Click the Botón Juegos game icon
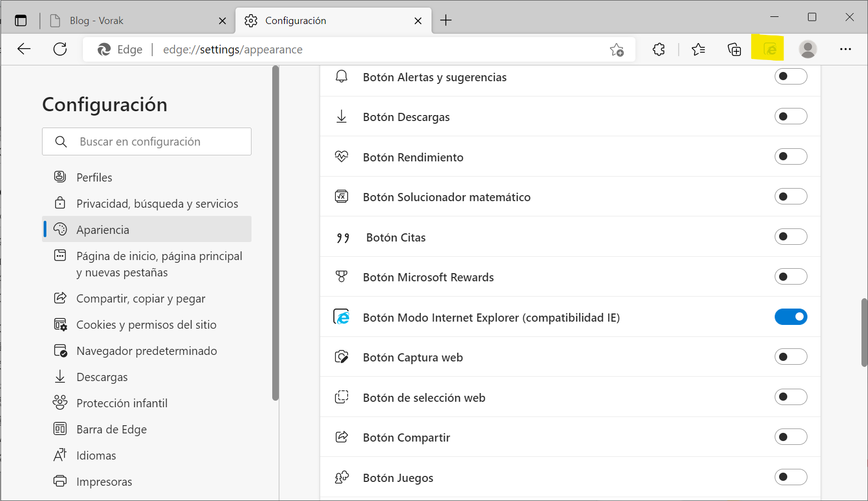Image resolution: width=868 pixels, height=501 pixels. click(342, 477)
